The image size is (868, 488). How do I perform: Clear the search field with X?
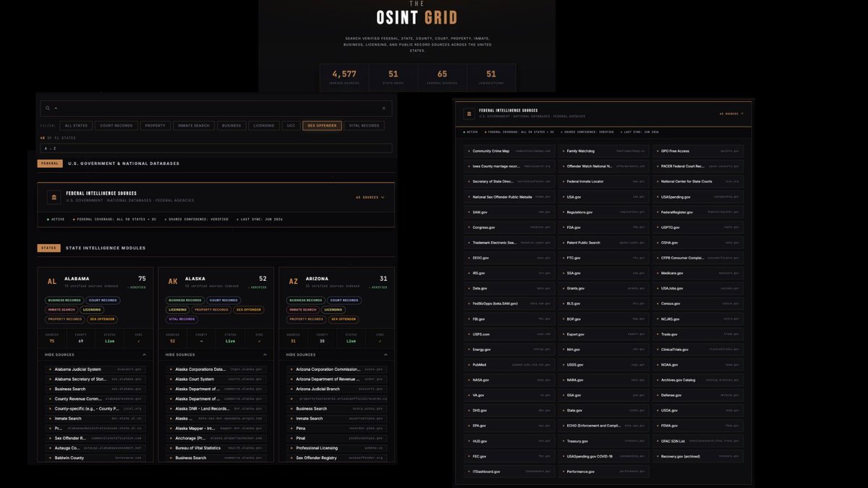point(383,109)
